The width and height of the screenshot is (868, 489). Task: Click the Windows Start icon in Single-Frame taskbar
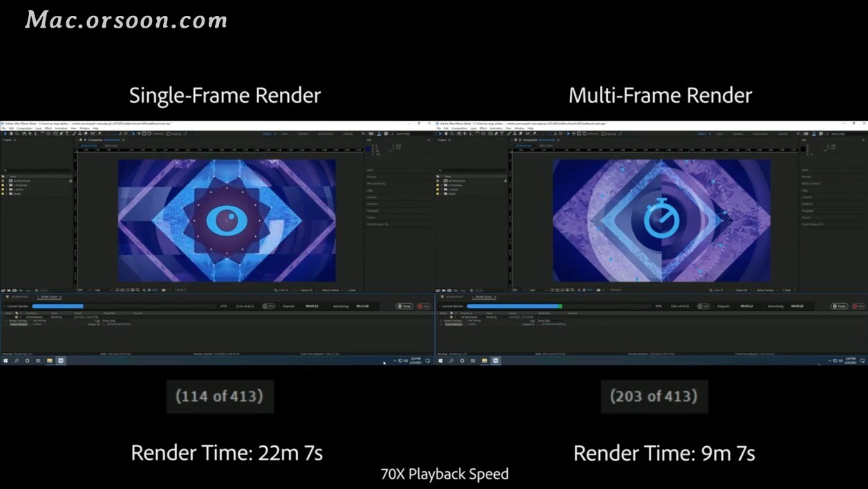pos(6,361)
